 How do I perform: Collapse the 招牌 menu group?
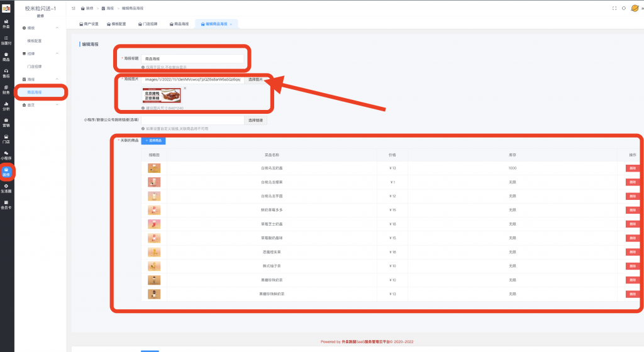pyautogui.click(x=57, y=53)
